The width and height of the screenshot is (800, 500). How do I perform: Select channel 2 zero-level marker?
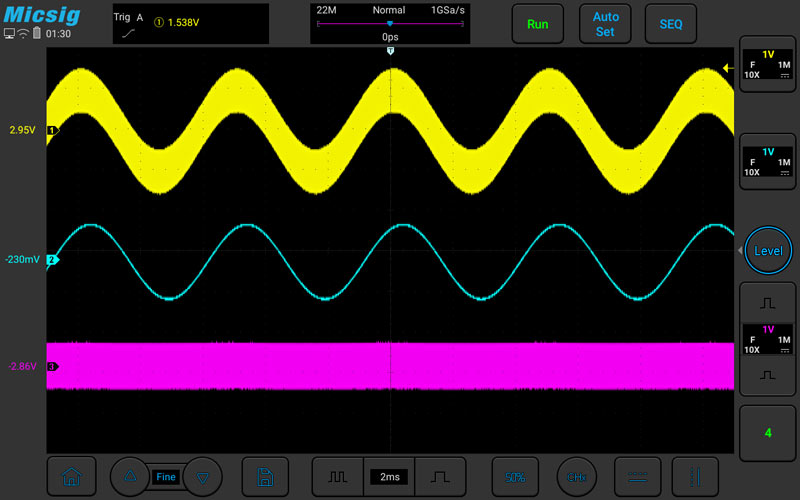coord(53,260)
